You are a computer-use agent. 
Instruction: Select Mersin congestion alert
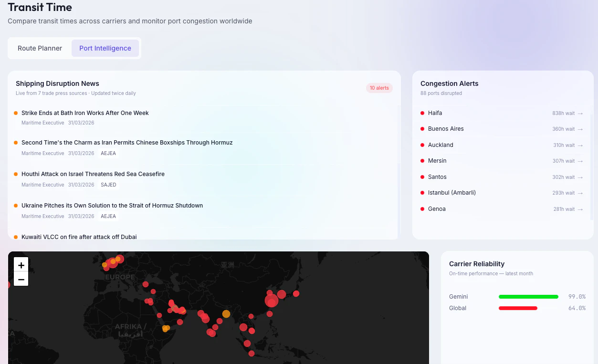point(502,161)
